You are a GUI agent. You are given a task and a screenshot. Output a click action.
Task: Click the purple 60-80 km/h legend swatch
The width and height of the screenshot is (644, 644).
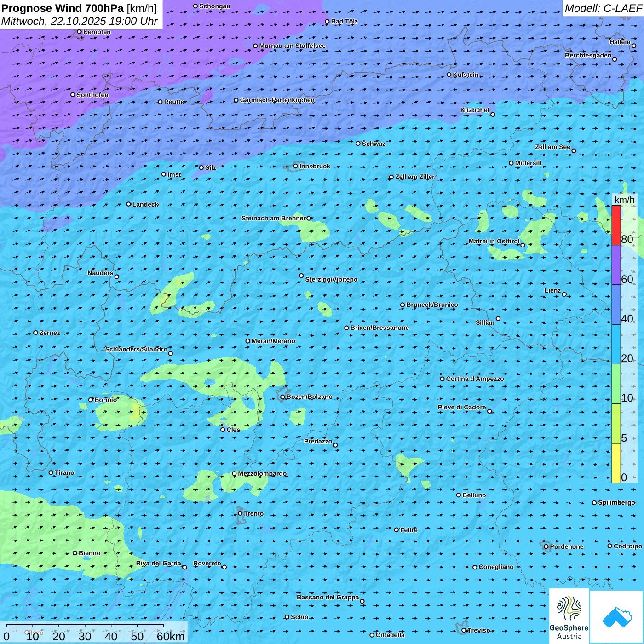(616, 265)
